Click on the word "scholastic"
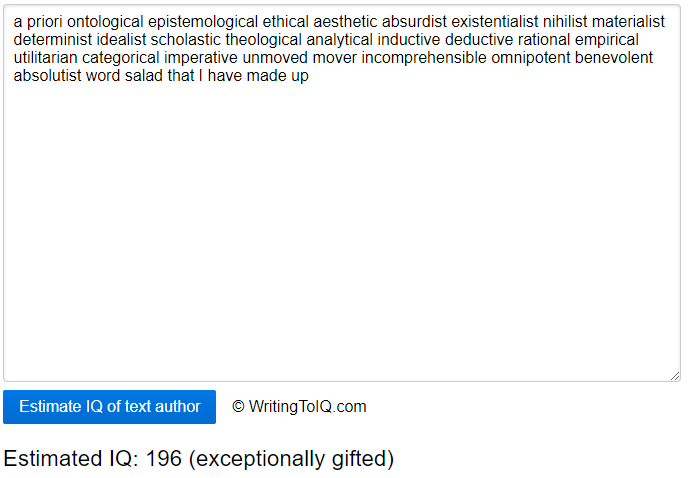The height and width of the screenshot is (478, 690). click(x=186, y=40)
